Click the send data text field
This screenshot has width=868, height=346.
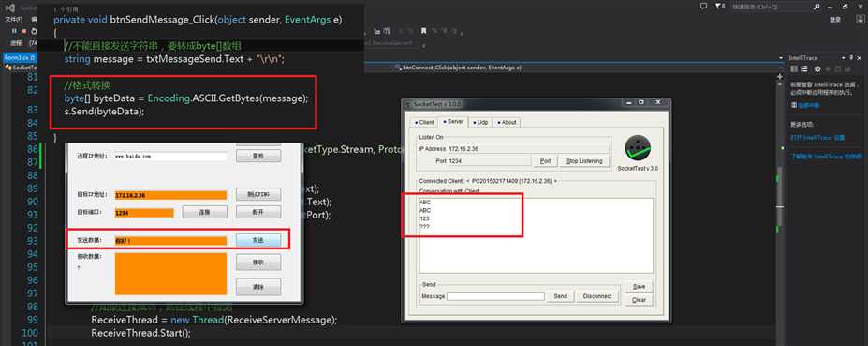170,241
